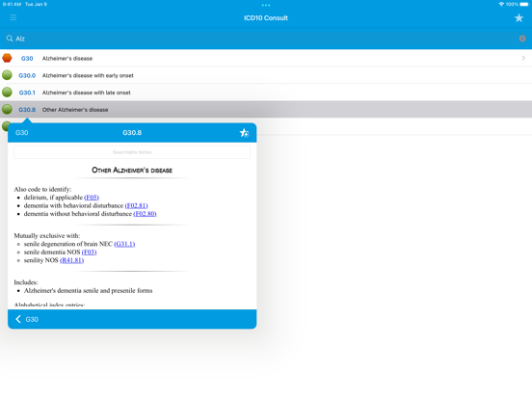Click the back chevron in popup footer
Screen dimensions: 532x399
tap(18, 319)
